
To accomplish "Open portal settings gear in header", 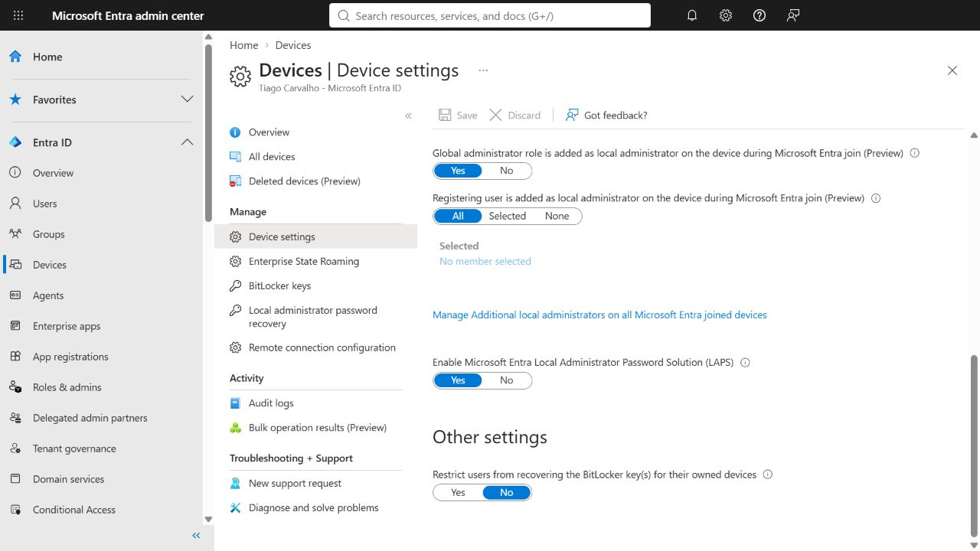I will pyautogui.click(x=726, y=15).
